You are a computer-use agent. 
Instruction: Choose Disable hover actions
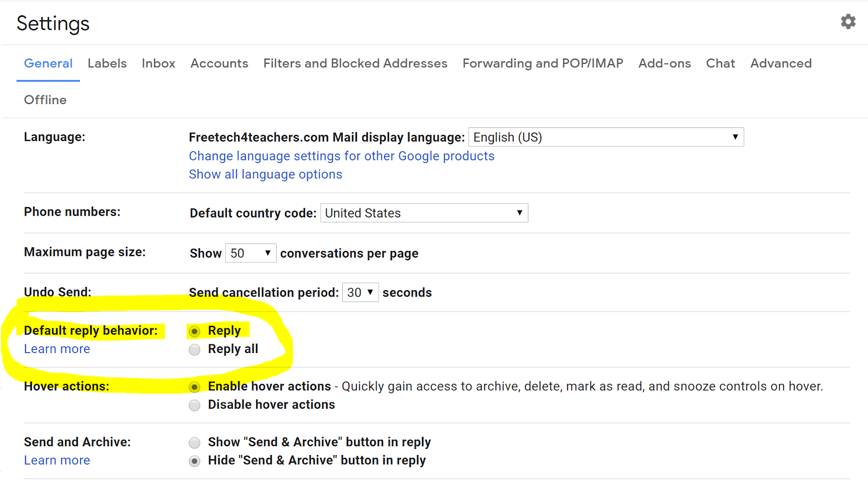[x=194, y=406]
